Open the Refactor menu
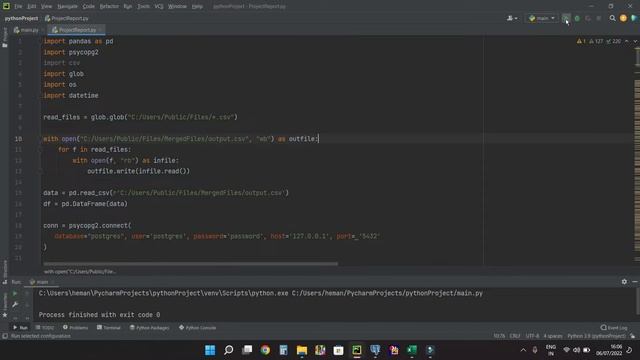Image resolution: width=640 pixels, height=360 pixels. coord(109,7)
